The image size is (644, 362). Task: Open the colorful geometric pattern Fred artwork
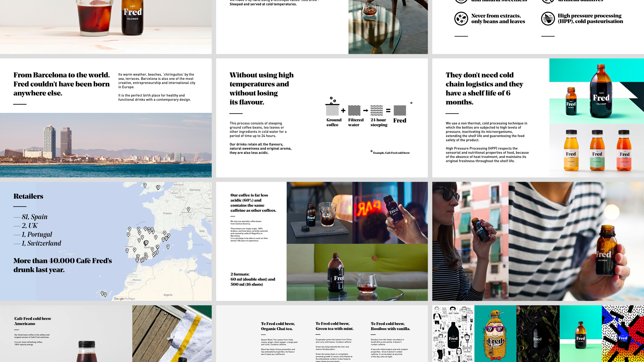coord(623,334)
